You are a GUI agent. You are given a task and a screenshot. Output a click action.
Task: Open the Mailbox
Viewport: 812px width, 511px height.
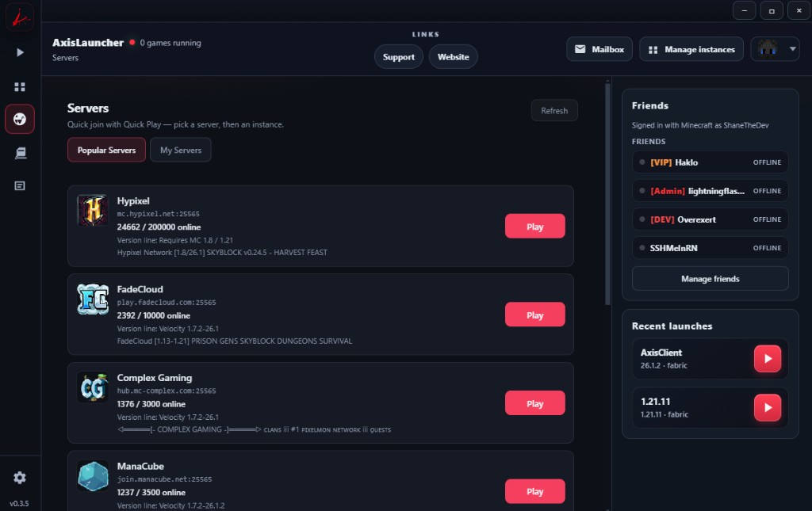pos(599,49)
